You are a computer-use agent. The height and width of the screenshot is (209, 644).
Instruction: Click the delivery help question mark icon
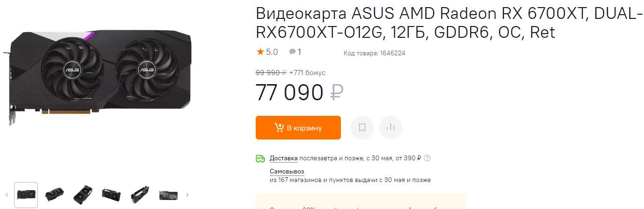pyautogui.click(x=427, y=158)
